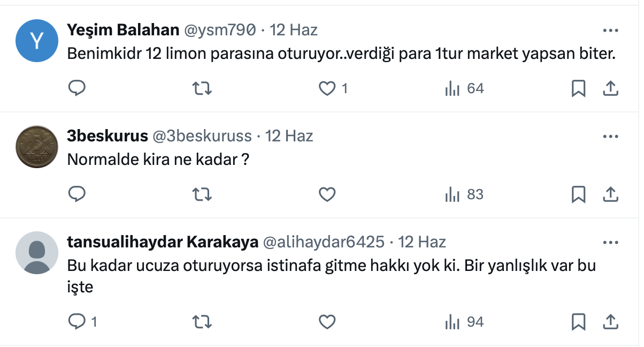
Task: Open Yeşim Balahan's profile name link
Action: coord(123,30)
